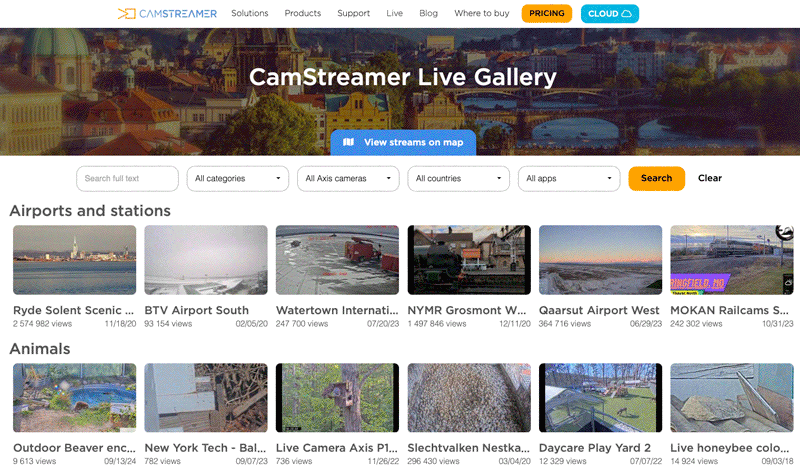Open the Daycare Play Yard 2 thumbnail
800x475 pixels.
point(600,398)
